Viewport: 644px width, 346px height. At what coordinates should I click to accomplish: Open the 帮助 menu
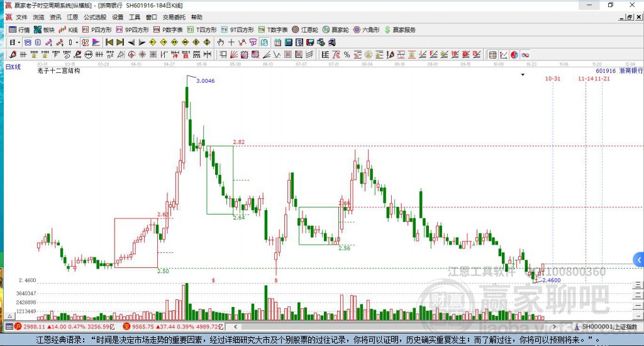point(197,17)
